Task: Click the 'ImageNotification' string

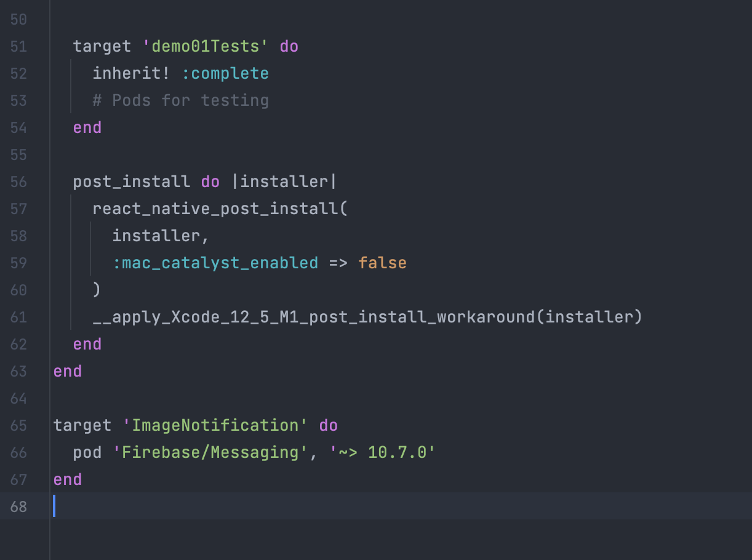Action: point(215,426)
